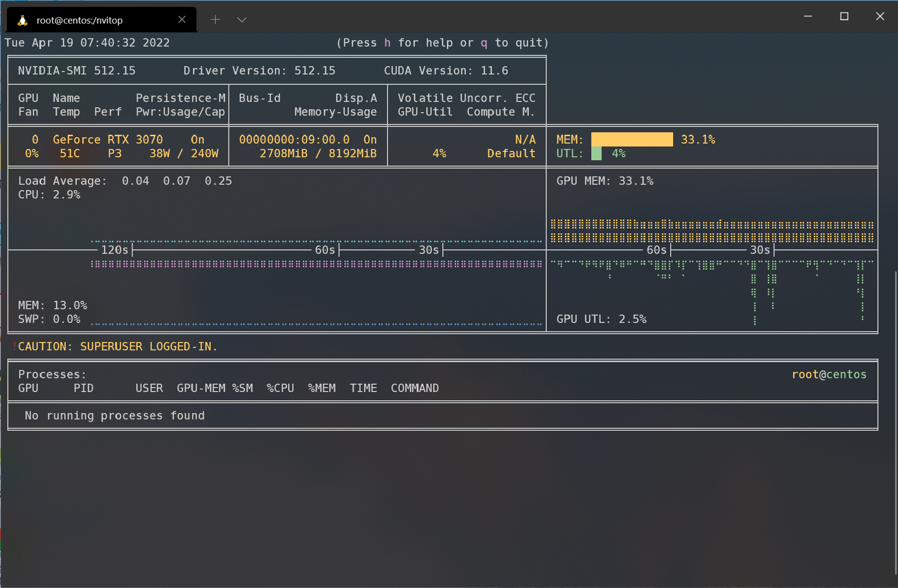Close the root@centos:/nvitop tab

tap(182, 20)
